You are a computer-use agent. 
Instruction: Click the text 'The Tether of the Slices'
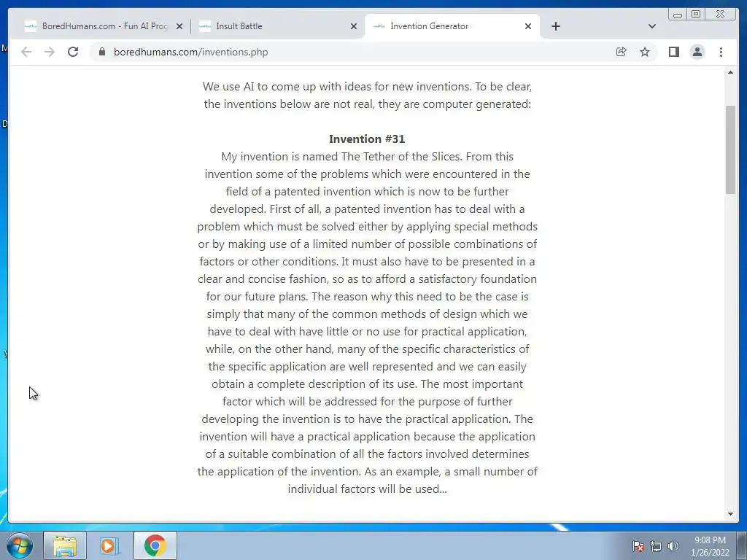pyautogui.click(x=400, y=157)
